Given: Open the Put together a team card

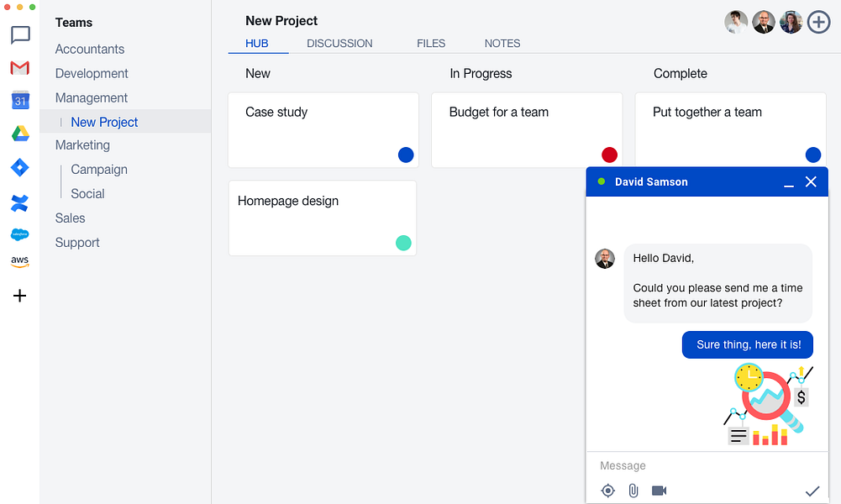Looking at the screenshot, I should click(730, 129).
